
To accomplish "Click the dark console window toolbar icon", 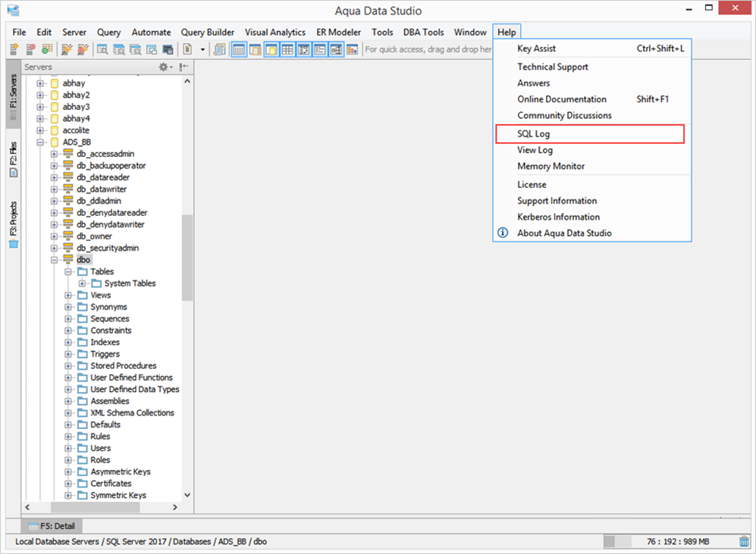I will click(x=168, y=49).
